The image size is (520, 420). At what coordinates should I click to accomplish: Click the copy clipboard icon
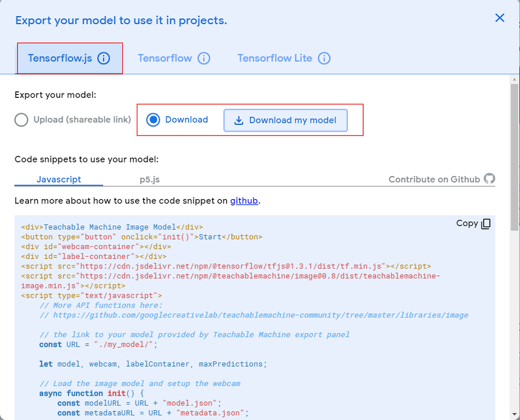486,224
